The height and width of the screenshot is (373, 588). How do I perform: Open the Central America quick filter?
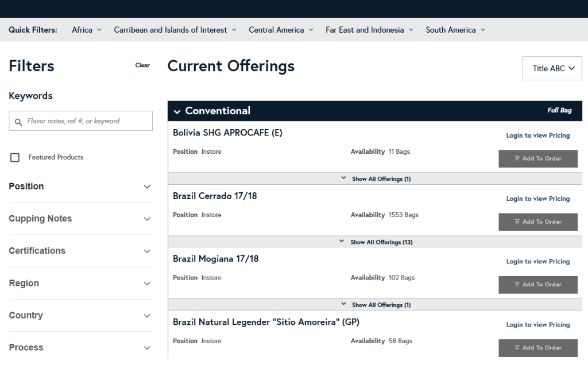tap(281, 30)
